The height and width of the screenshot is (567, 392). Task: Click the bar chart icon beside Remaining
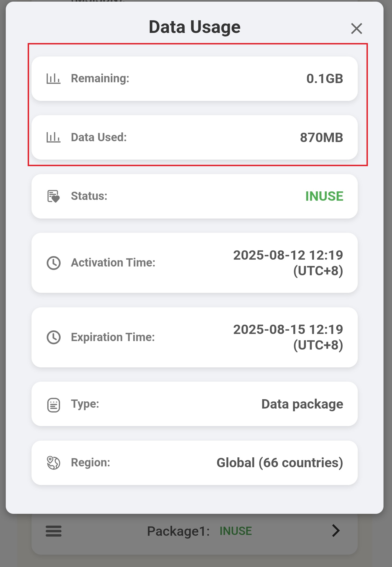[53, 79]
